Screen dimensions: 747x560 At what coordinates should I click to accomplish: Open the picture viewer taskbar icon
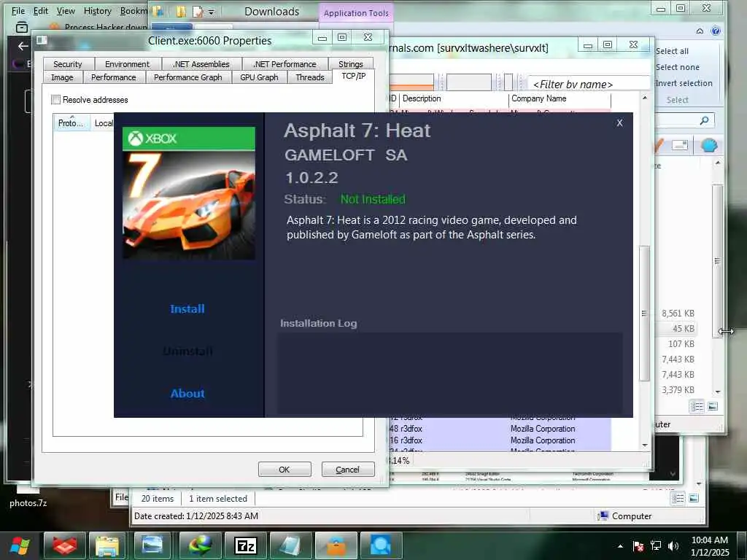pyautogui.click(x=152, y=545)
